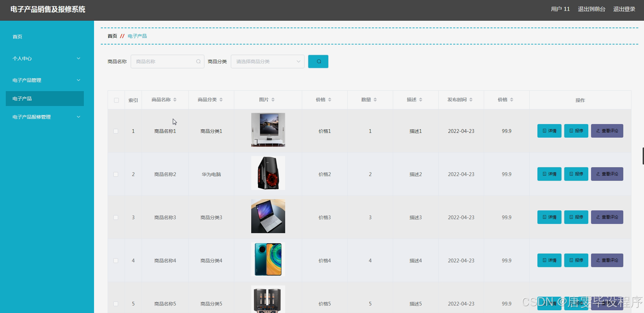
Task: Check the checkbox for row 商品名称4
Action: tap(116, 261)
